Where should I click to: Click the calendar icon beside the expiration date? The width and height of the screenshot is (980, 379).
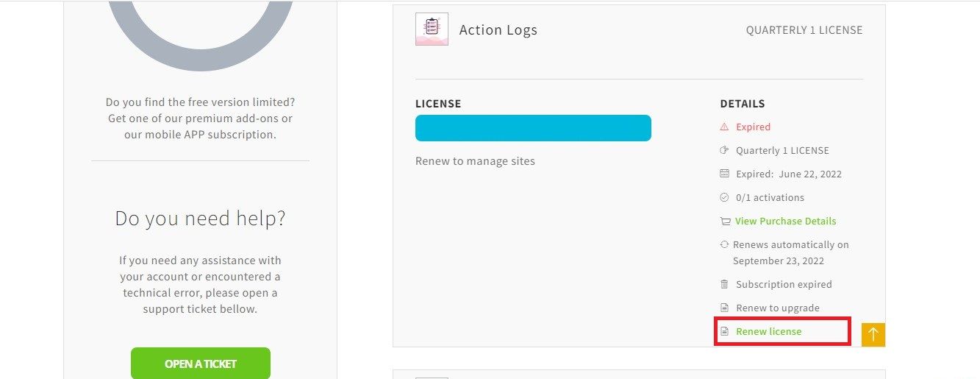(724, 174)
